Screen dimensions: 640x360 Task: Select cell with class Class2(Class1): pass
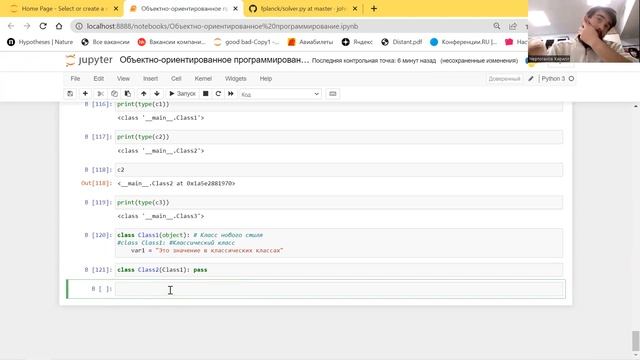click(x=339, y=270)
